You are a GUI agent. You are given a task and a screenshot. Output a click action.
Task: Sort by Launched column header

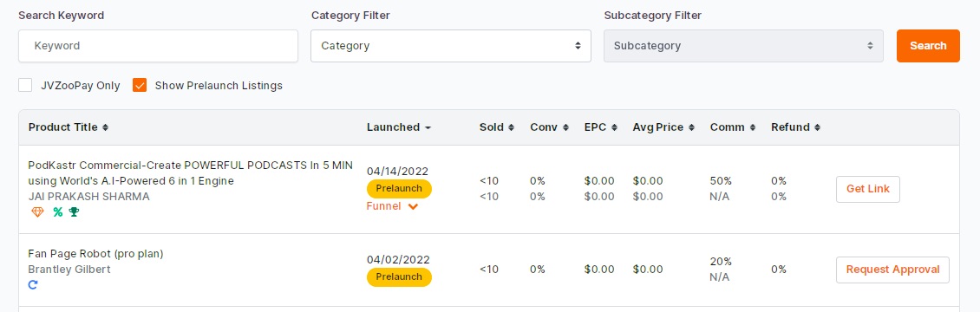(x=399, y=127)
